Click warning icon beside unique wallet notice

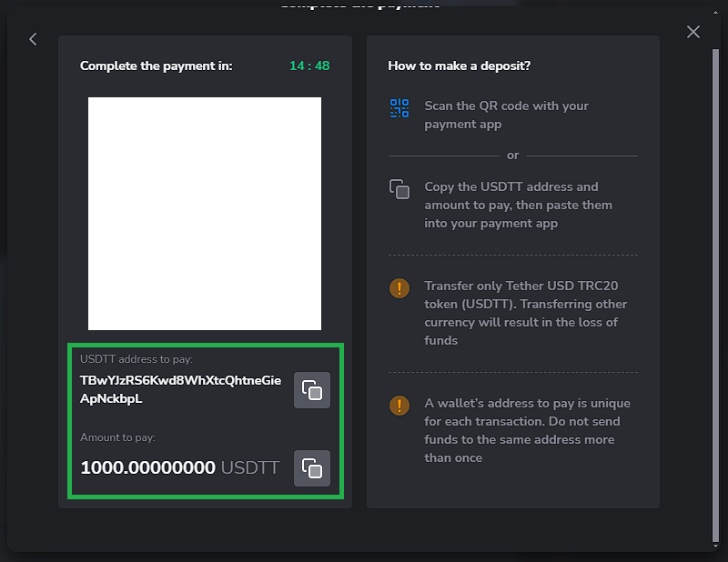click(399, 406)
